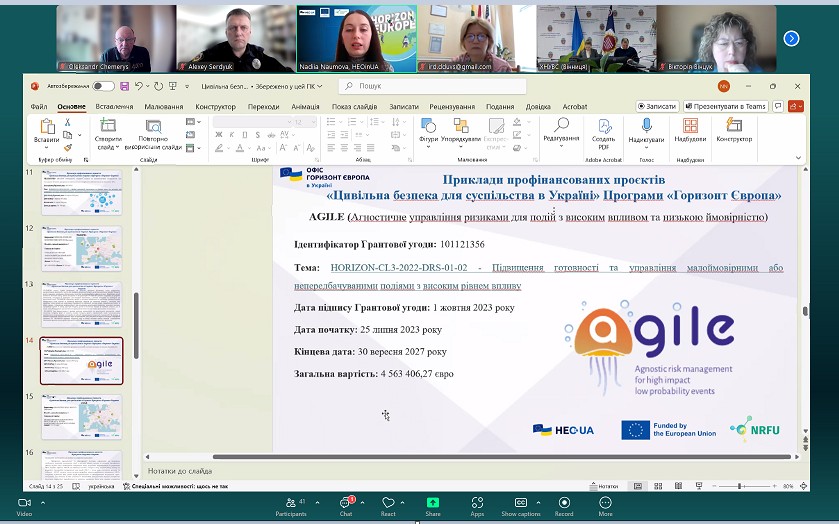
Task: Open Zoom Participants panel
Action: click(x=291, y=507)
